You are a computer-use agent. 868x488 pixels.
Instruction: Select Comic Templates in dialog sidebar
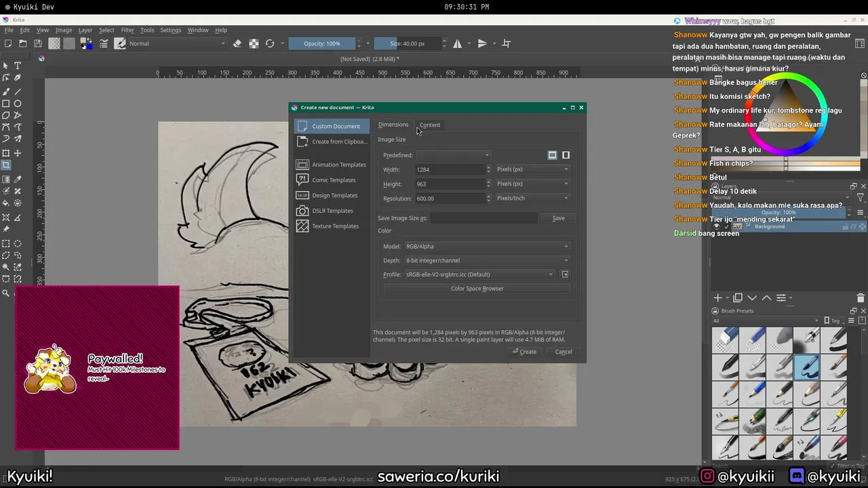click(333, 180)
